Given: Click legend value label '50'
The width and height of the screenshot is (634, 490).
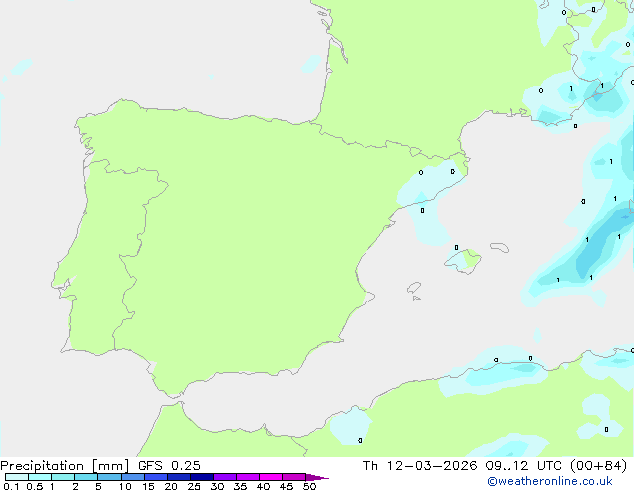Looking at the screenshot, I should (309, 486).
